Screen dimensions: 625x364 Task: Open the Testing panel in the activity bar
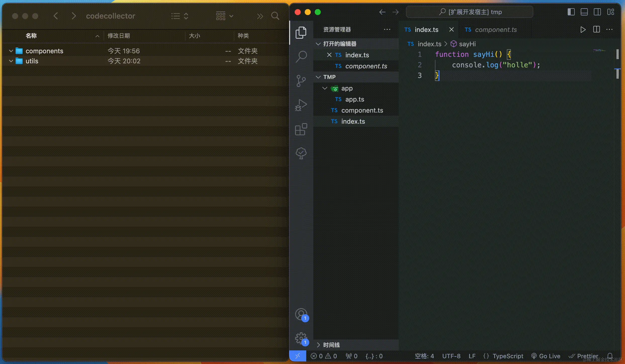pos(301,153)
